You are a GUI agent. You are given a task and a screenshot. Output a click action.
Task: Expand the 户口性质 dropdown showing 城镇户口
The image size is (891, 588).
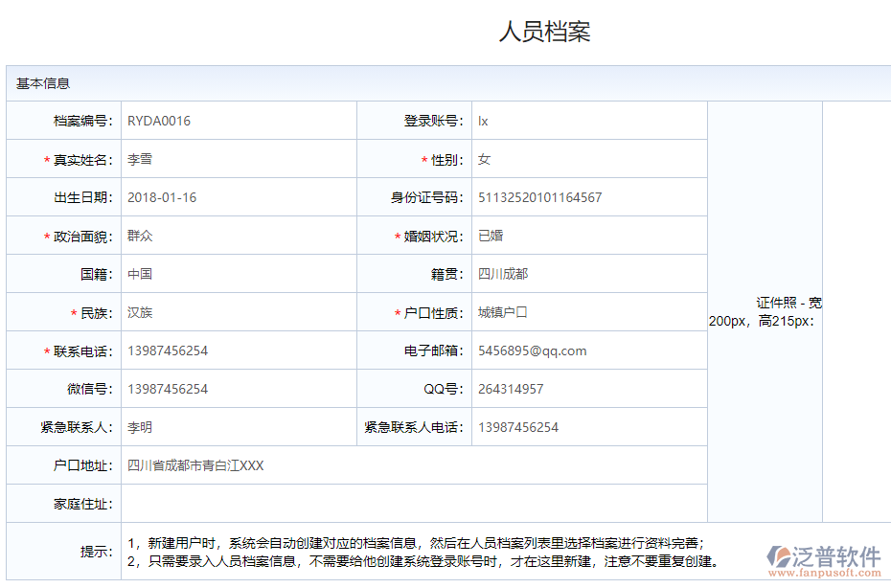[588, 312]
